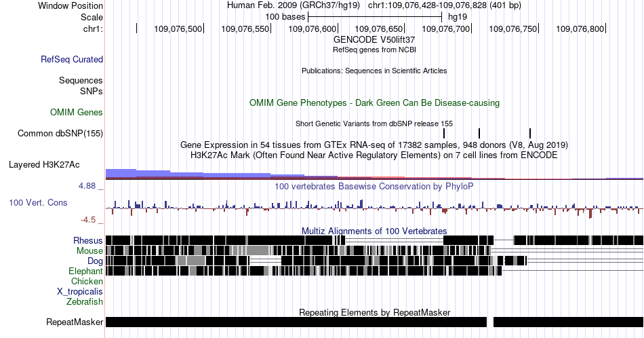Screen dimensions: 644x338
Task: Select the X_tropicalis alignment row label
Action: click(x=80, y=291)
